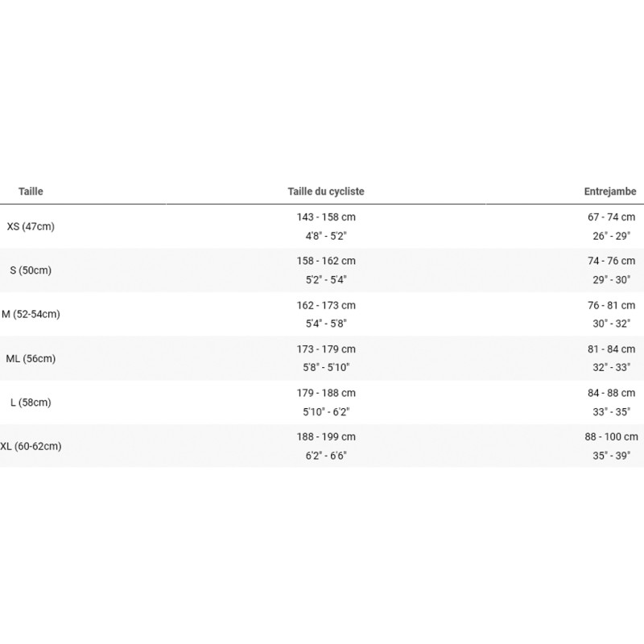Screen dimensions: 644x644
Task: Click the 188 - 199 cm height value
Action: (x=326, y=436)
